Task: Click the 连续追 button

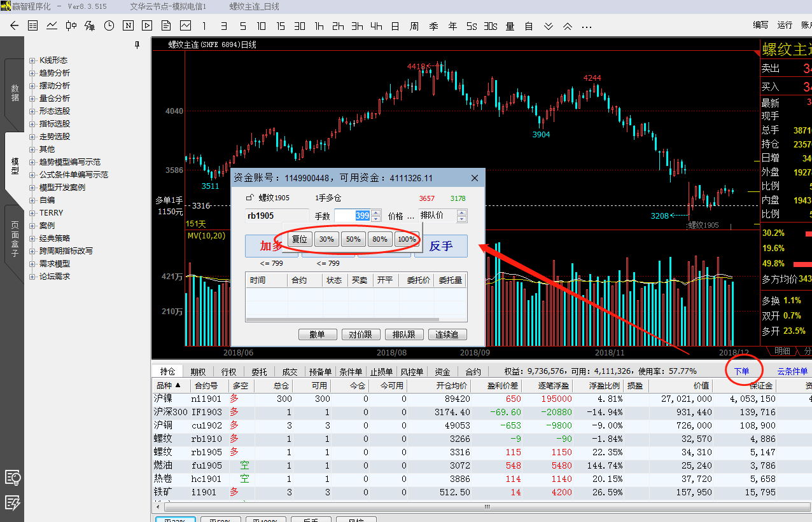Action: [x=447, y=335]
